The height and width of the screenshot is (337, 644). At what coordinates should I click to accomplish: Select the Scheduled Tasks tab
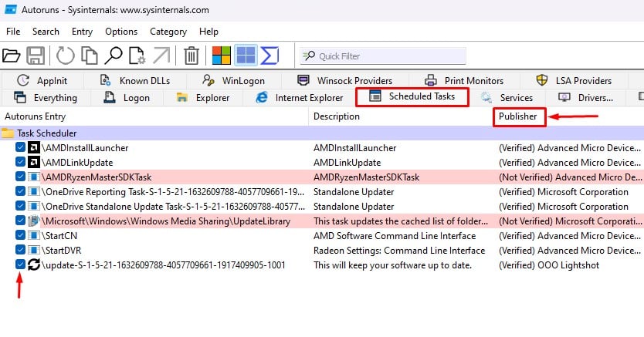(x=412, y=96)
